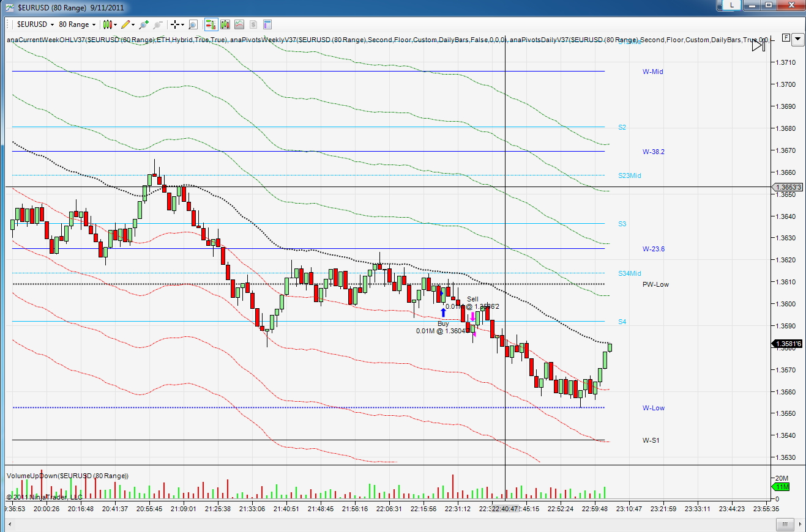The height and width of the screenshot is (532, 806).
Task: Click the 22:40:47 crosshair time label
Action: [505, 508]
